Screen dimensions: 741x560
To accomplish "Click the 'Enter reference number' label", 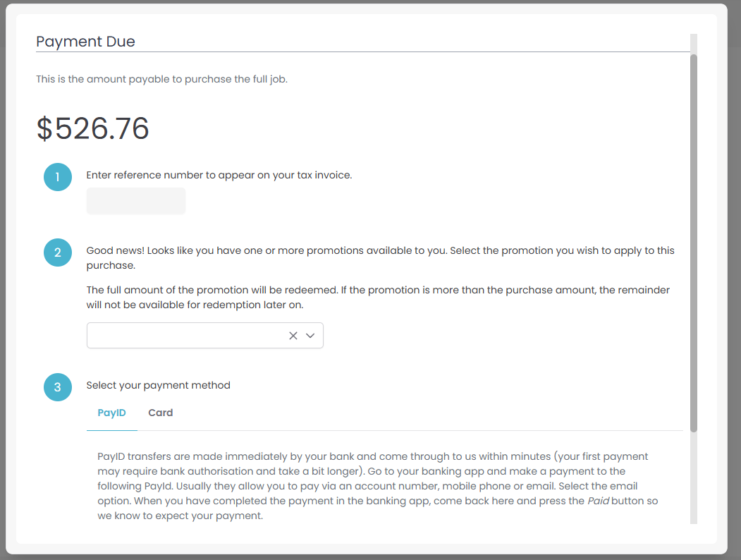I will pyautogui.click(x=219, y=175).
